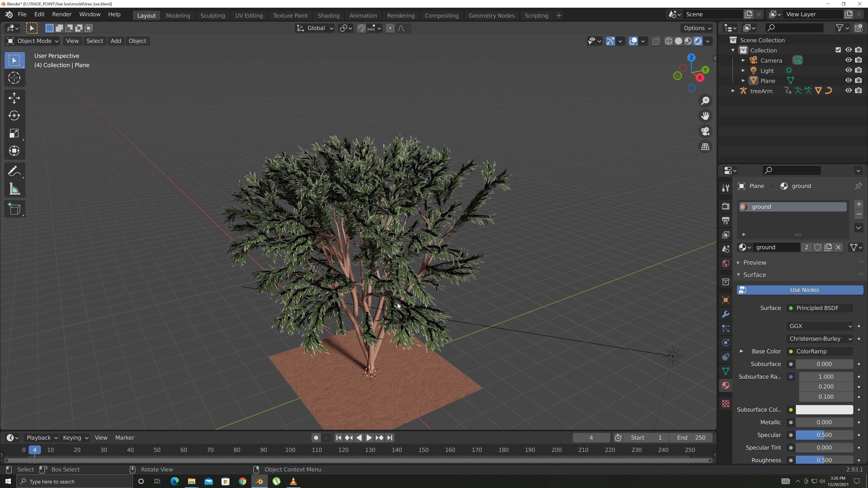Image resolution: width=868 pixels, height=488 pixels.
Task: Click Principled BSDF surface shader button
Action: tap(819, 308)
